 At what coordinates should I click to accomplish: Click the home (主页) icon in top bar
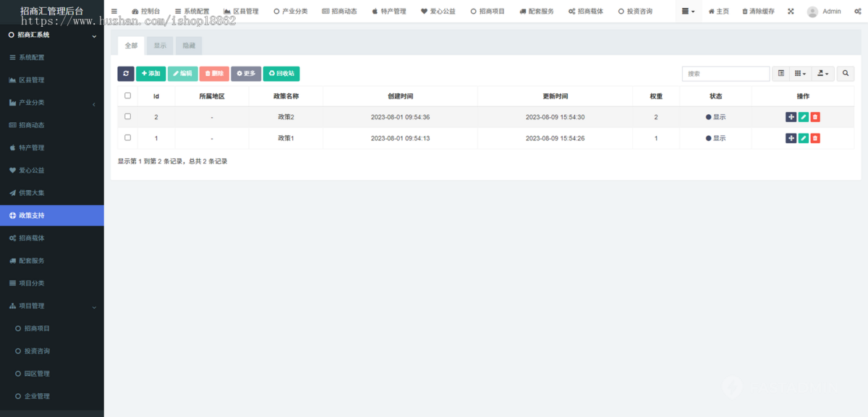pos(711,11)
